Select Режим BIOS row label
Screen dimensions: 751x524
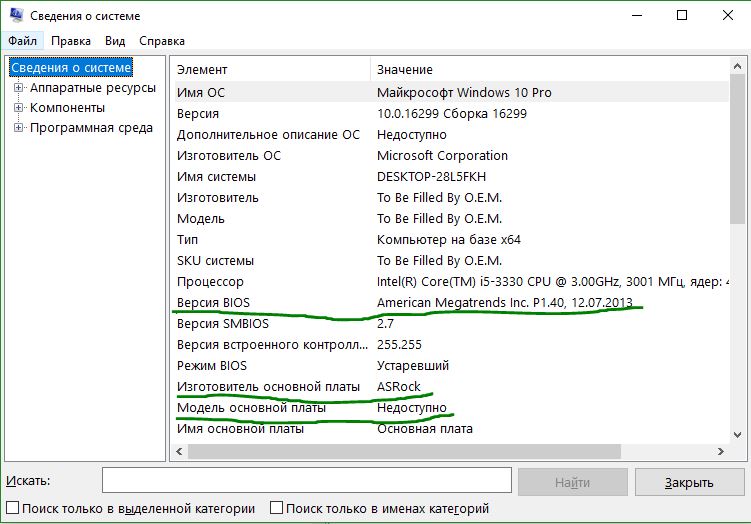click(x=212, y=366)
